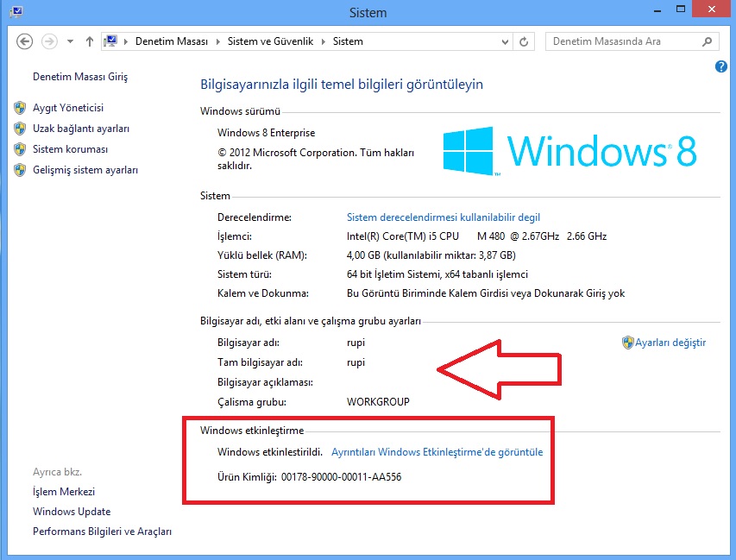Open İşlem Merkezi link
The image size is (736, 560).
64,492
